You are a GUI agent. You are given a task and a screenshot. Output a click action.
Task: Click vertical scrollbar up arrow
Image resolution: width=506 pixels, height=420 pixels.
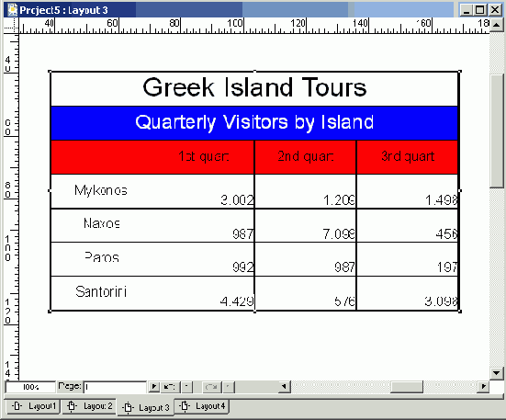coord(497,25)
